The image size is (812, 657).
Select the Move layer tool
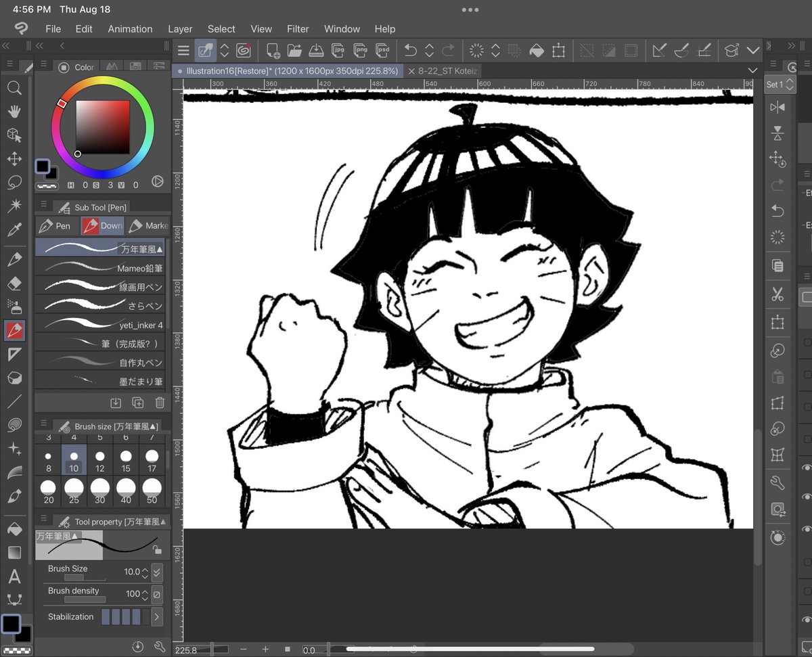[x=14, y=159]
